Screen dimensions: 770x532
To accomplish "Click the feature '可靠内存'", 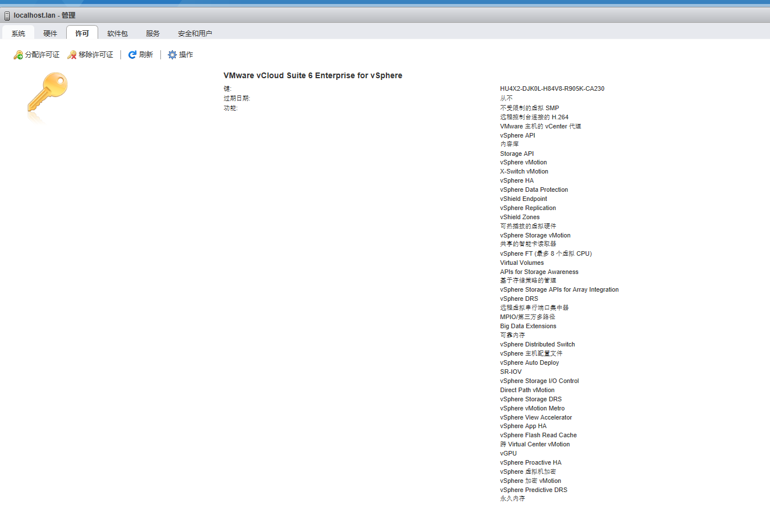I will 513,335.
